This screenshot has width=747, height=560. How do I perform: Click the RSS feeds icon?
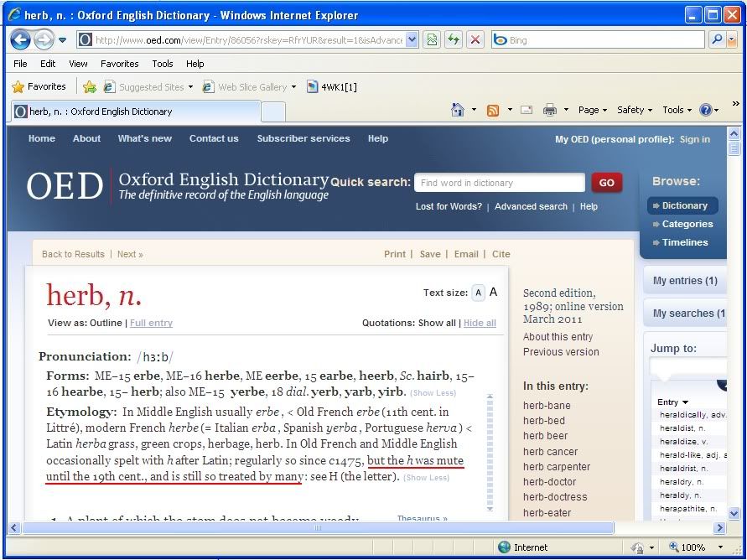493,111
